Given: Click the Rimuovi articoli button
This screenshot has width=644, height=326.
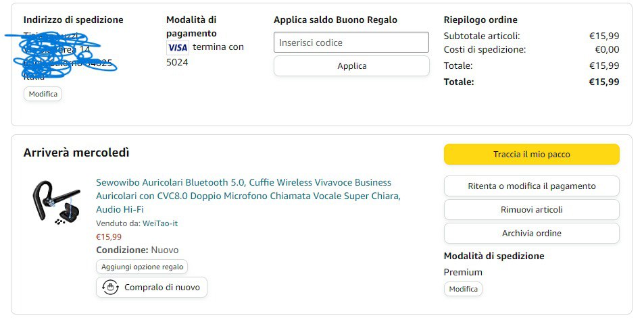Looking at the screenshot, I should pyautogui.click(x=531, y=209).
